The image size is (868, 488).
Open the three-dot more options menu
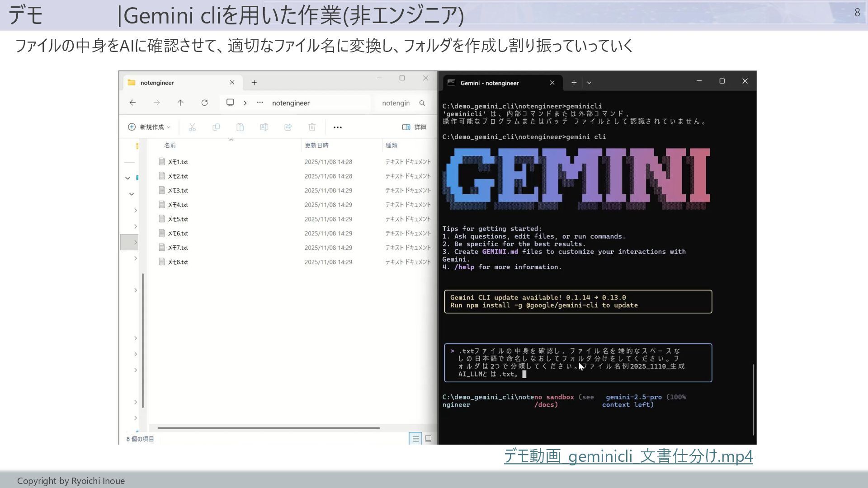click(337, 127)
